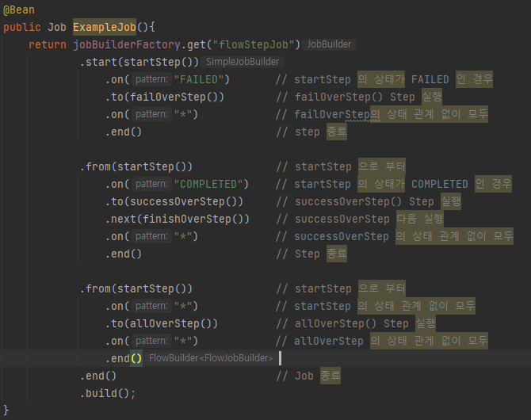
Task: Click the pattern hint before "FAILED"
Action: pyautogui.click(x=151, y=79)
